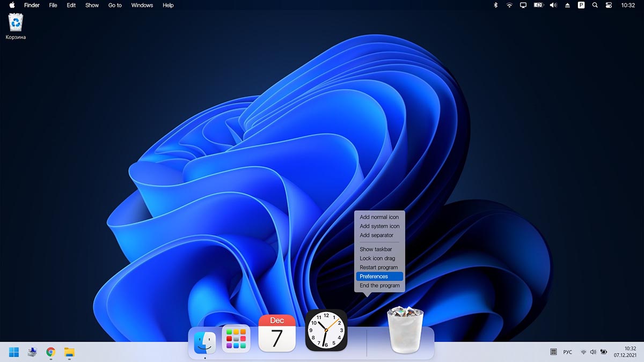Open the РУС language selector
The height and width of the screenshot is (362, 644).
[567, 352]
